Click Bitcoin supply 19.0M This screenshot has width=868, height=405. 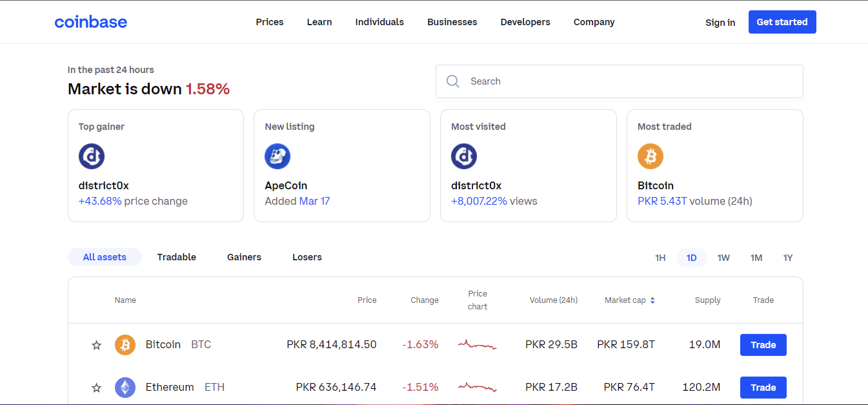[705, 345]
